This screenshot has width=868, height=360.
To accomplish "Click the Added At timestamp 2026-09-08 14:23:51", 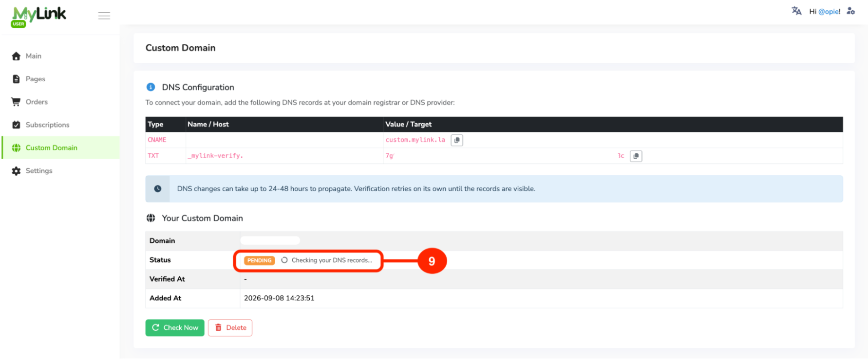I will tap(279, 298).
